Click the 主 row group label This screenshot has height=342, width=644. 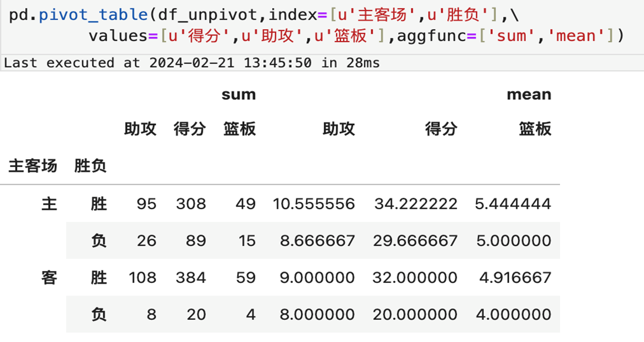(49, 204)
